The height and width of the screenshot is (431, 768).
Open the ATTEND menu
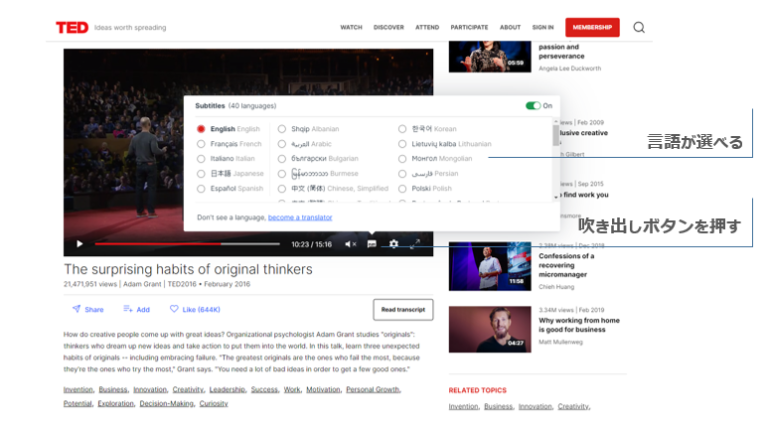pos(427,27)
